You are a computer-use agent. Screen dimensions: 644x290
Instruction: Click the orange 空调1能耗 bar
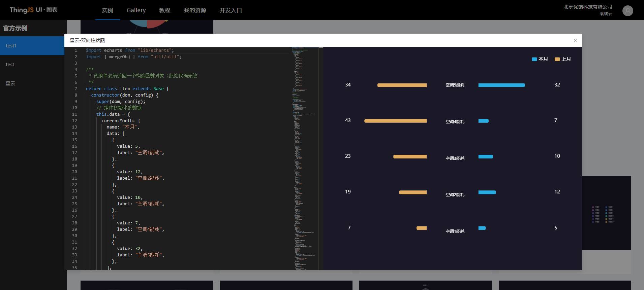click(x=422, y=228)
